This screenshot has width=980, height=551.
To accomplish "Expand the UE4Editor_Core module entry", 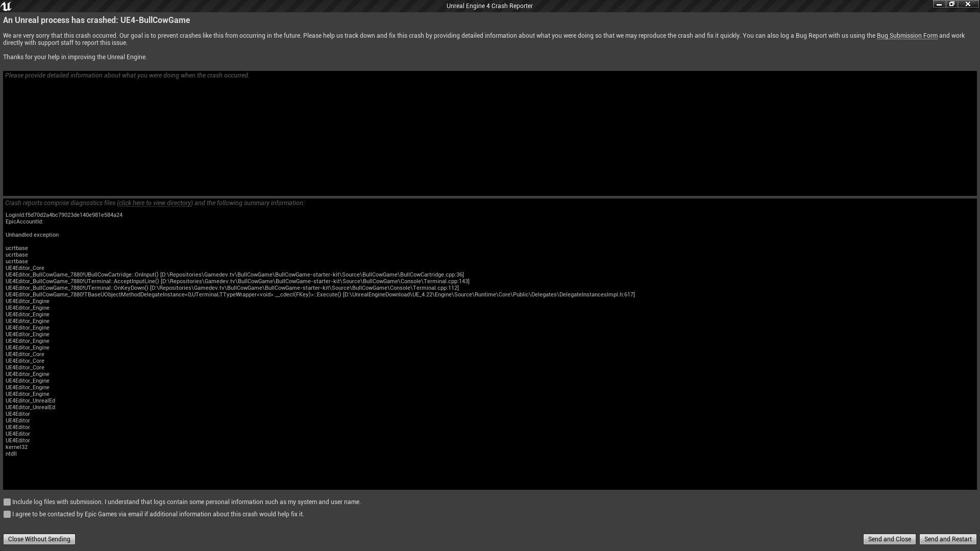I will (25, 268).
